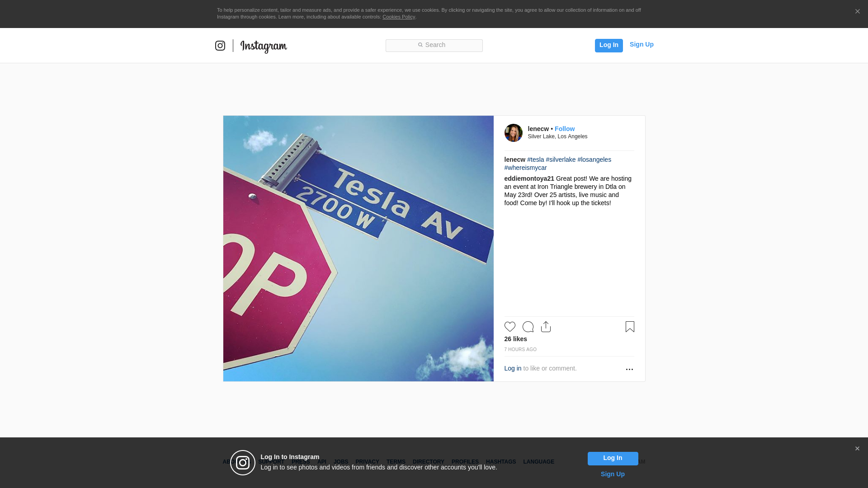Click the bottom banner Log In button

coord(613,459)
